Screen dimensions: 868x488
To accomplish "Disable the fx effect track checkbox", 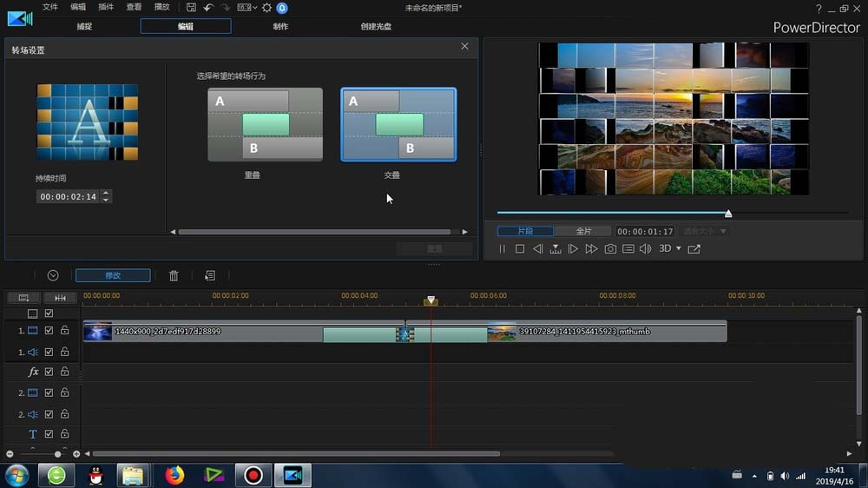I will 49,372.
